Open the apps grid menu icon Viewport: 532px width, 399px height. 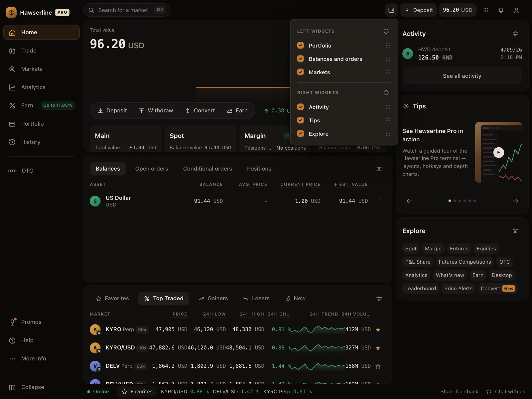click(x=485, y=10)
